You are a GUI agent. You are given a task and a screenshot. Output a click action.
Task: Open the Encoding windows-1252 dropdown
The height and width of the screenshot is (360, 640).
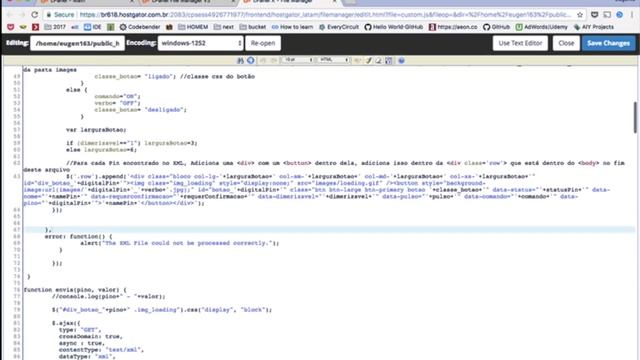(x=200, y=43)
